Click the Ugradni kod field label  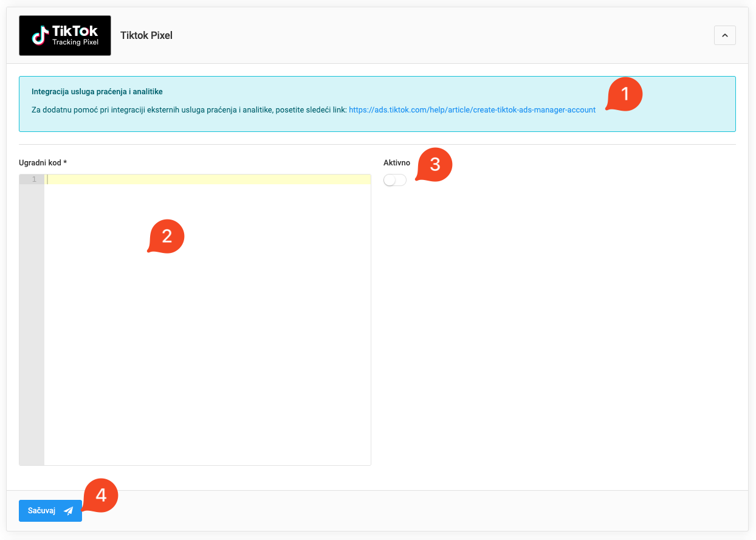click(43, 162)
